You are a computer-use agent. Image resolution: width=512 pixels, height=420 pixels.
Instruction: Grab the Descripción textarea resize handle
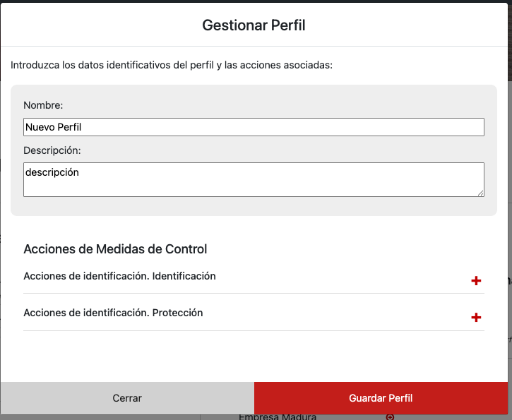pyautogui.click(x=480, y=193)
